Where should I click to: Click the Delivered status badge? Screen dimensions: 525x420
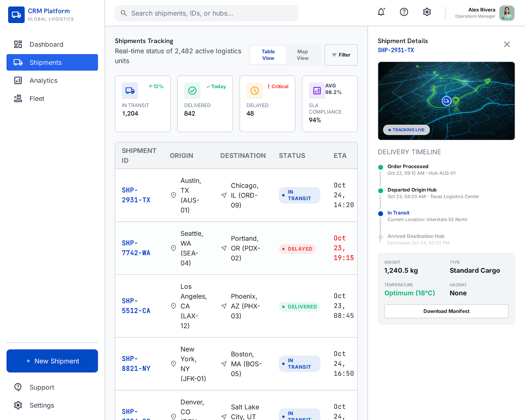[300, 306]
